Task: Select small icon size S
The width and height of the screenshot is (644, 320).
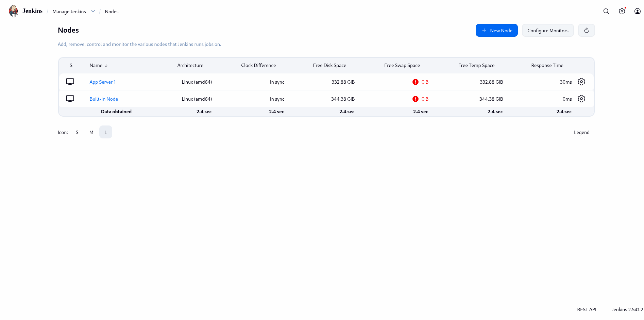Action: point(77,132)
